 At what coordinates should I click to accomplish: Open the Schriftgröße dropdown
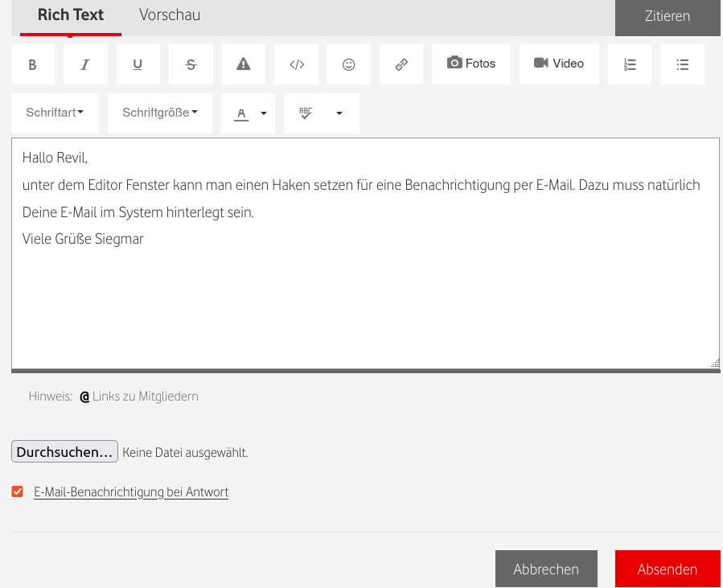(x=159, y=113)
